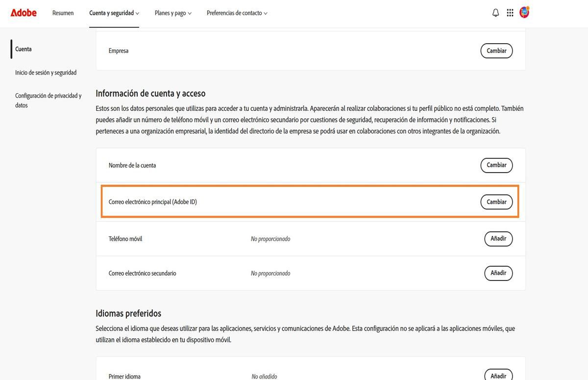Add a Teléfono móvil number
The width and height of the screenshot is (588, 380).
point(498,239)
